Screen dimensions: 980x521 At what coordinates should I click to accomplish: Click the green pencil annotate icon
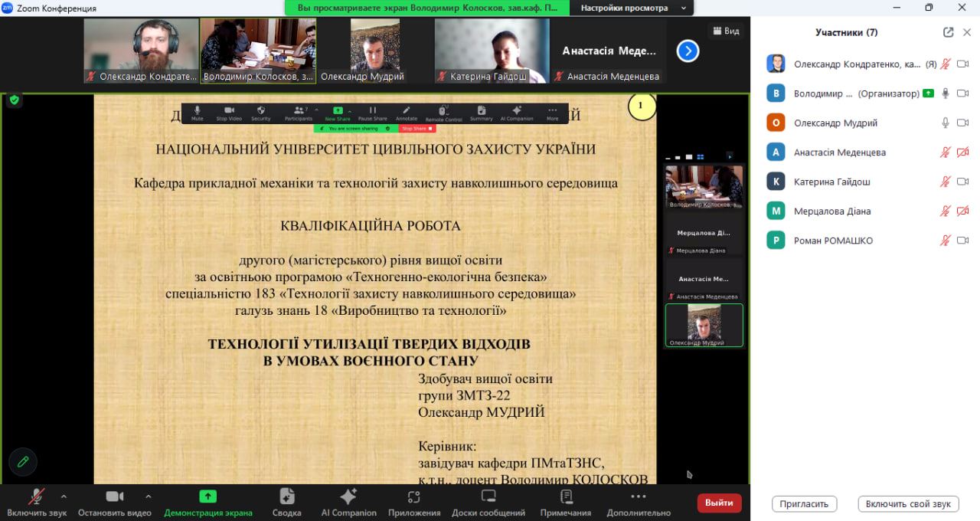click(x=23, y=461)
